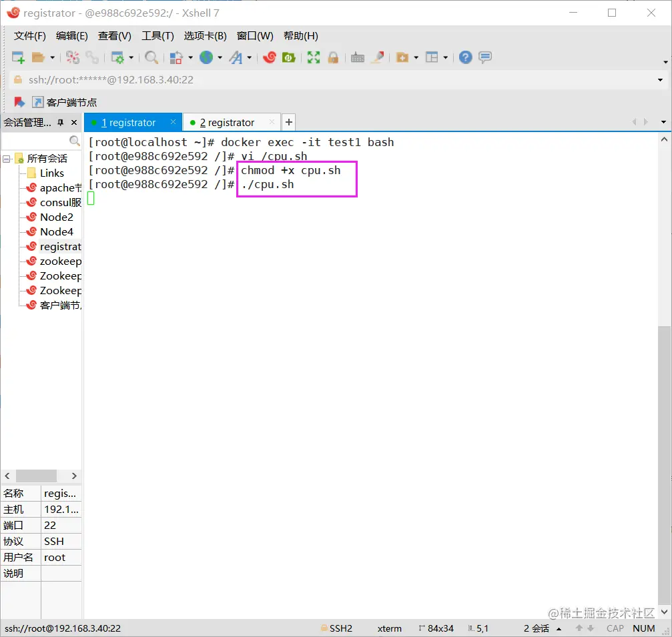
Task: Open the 查看(V) menu
Action: 114,36
